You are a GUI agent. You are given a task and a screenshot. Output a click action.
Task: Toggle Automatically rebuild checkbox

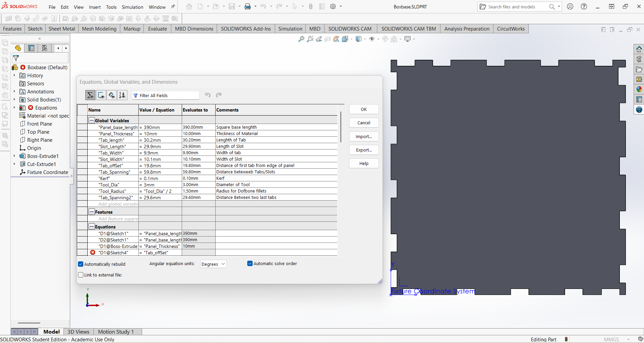click(81, 264)
